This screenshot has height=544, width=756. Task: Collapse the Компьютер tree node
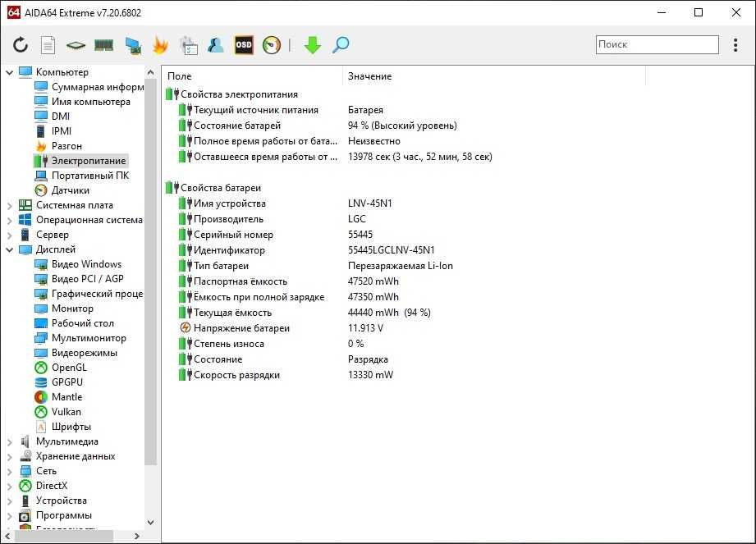(x=9, y=72)
